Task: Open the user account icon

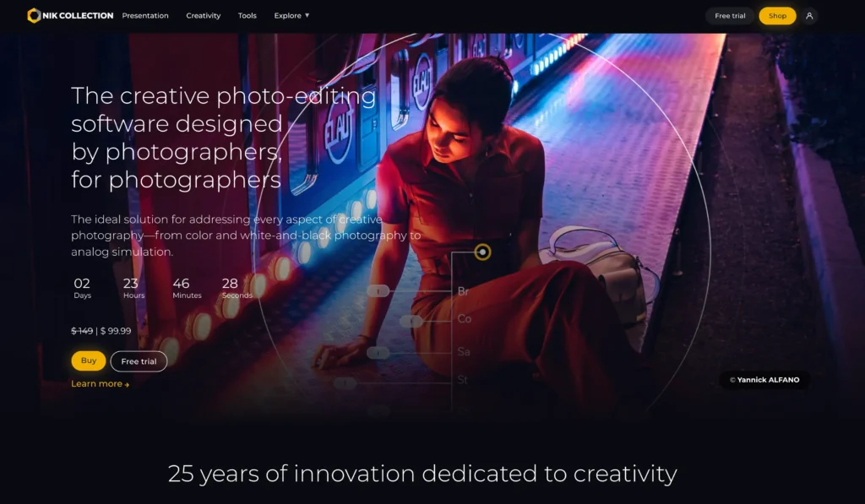Action: click(x=809, y=16)
